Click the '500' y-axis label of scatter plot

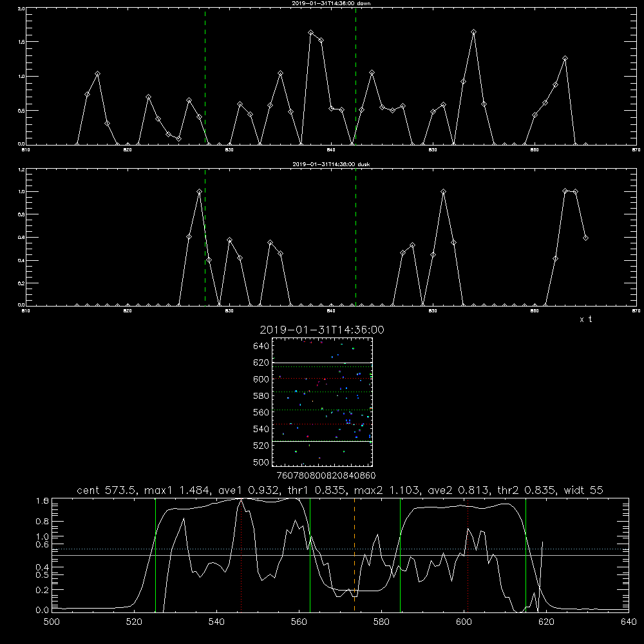tap(261, 462)
